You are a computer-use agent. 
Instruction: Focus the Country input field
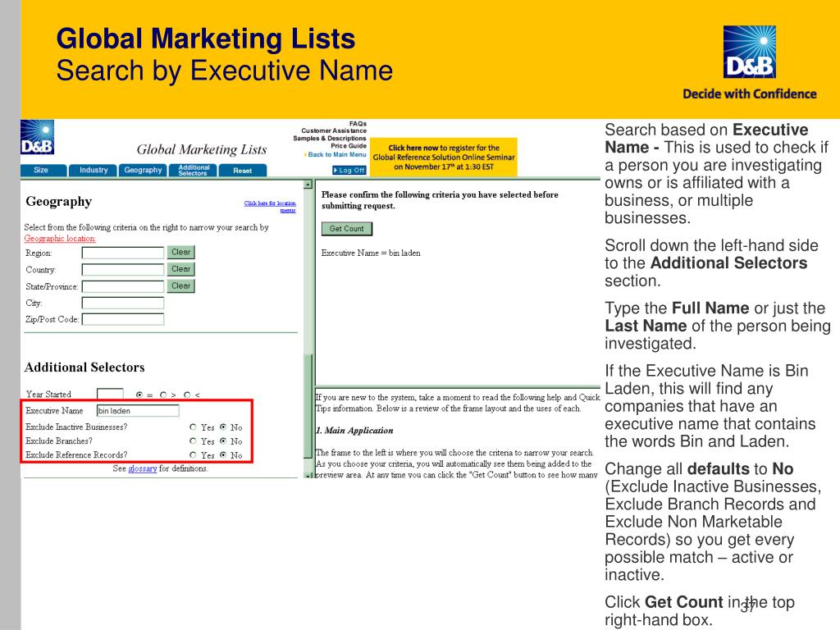pyautogui.click(x=123, y=269)
